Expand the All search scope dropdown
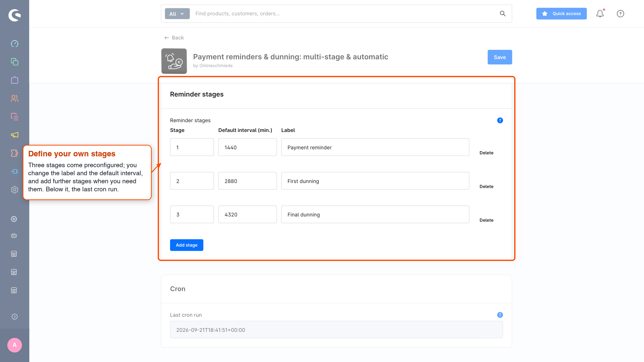Image resolution: width=644 pixels, height=362 pixels. pos(177,14)
